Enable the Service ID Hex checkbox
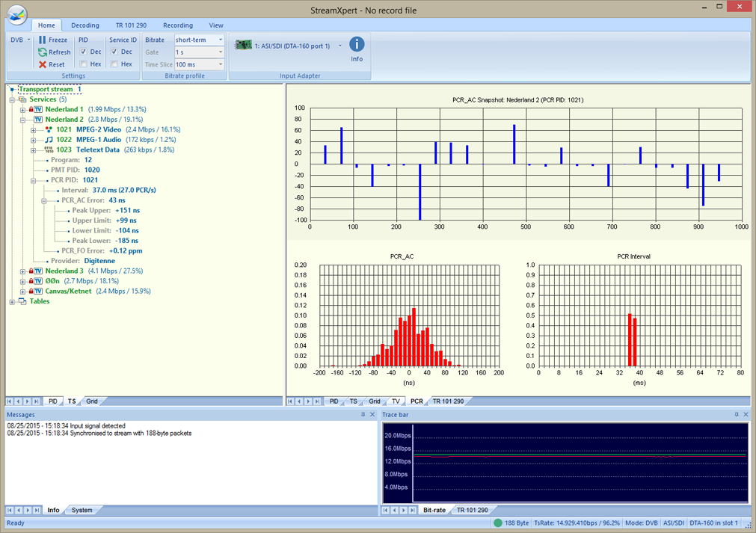Image resolution: width=756 pixels, height=533 pixels. tap(114, 64)
